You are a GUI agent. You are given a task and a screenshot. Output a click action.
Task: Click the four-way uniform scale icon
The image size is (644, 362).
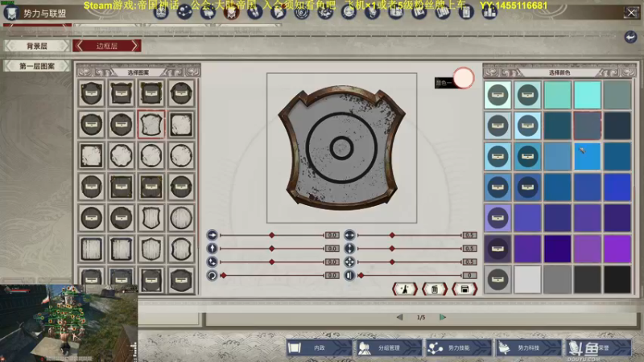pyautogui.click(x=349, y=262)
